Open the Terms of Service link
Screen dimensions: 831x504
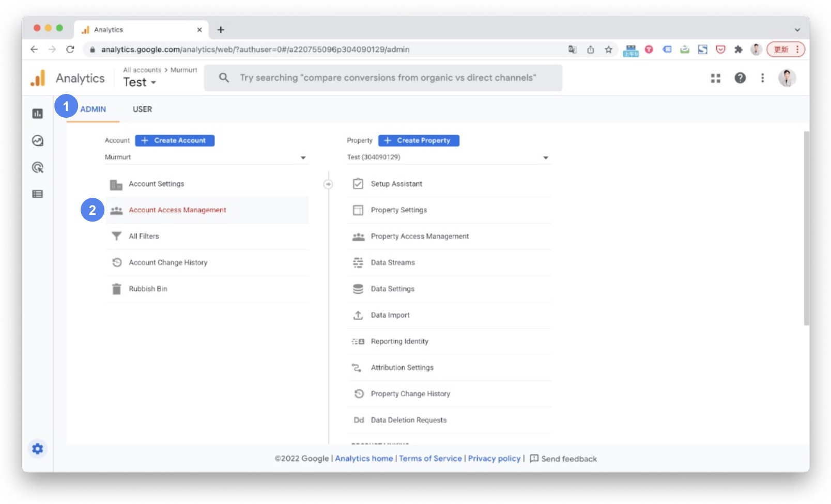click(x=430, y=459)
